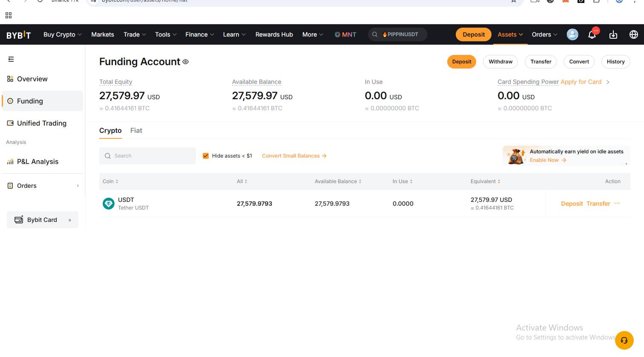Click the 27,579.9793 value in All column

coord(254,204)
